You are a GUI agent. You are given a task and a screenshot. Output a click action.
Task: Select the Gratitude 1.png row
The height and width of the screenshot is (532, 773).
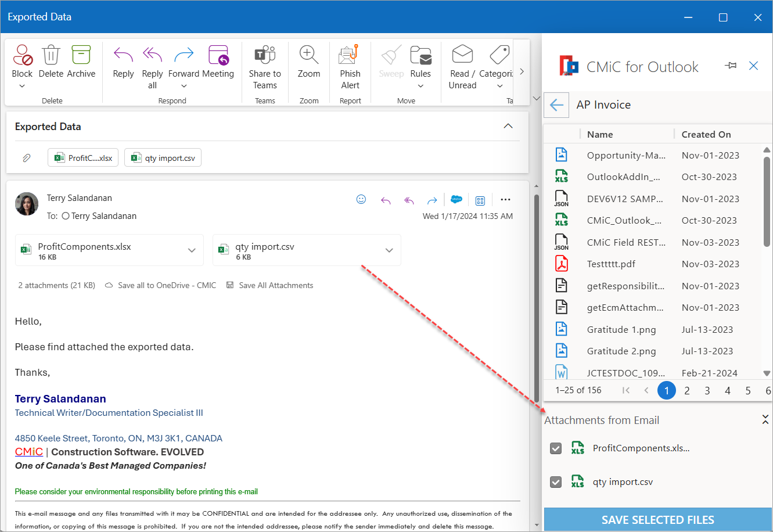[x=652, y=329]
